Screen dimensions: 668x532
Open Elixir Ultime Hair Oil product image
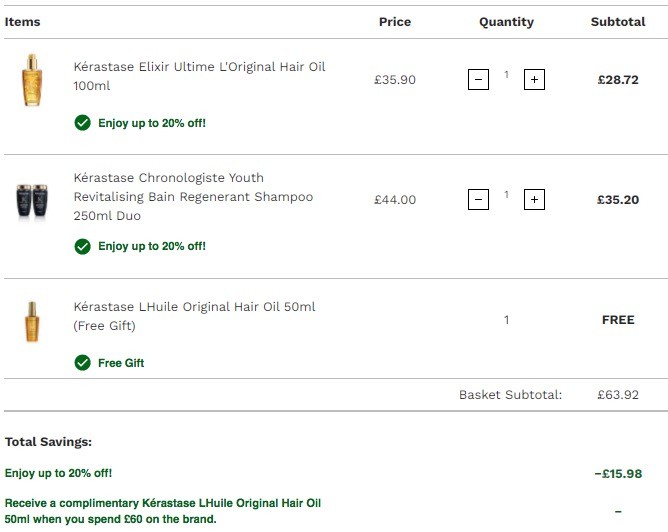pyautogui.click(x=32, y=80)
